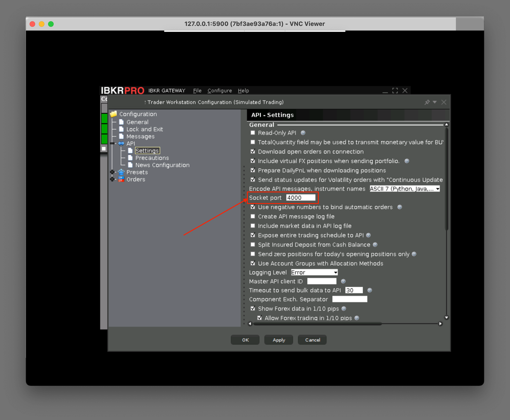Click info icon beside Include virtual FX positions
This screenshot has height=420, width=510.
(x=407, y=161)
